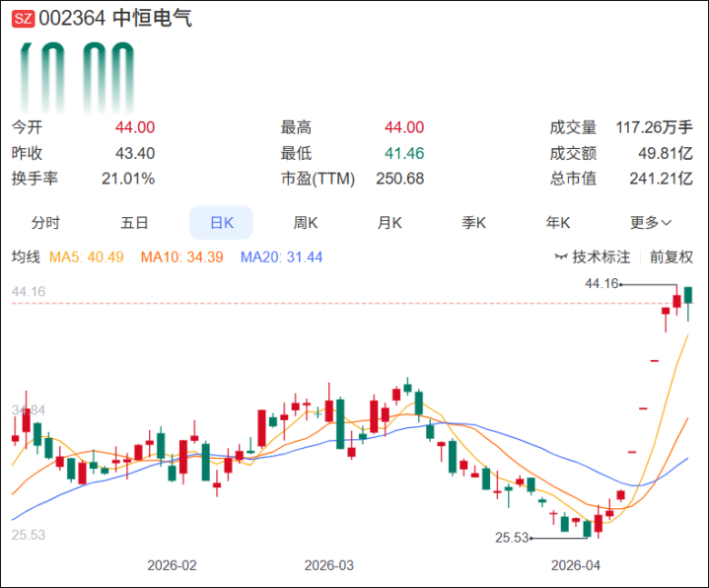Click the 最低 value 41.46

point(404,153)
